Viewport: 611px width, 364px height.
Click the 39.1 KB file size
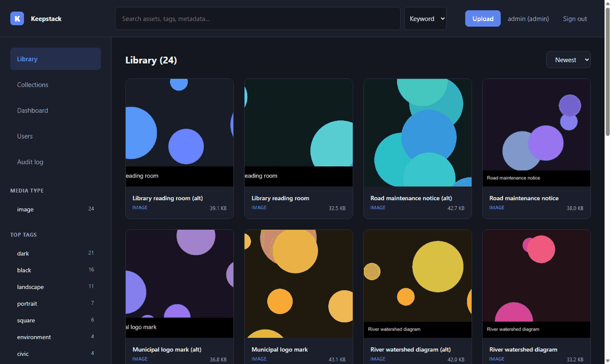pos(218,208)
